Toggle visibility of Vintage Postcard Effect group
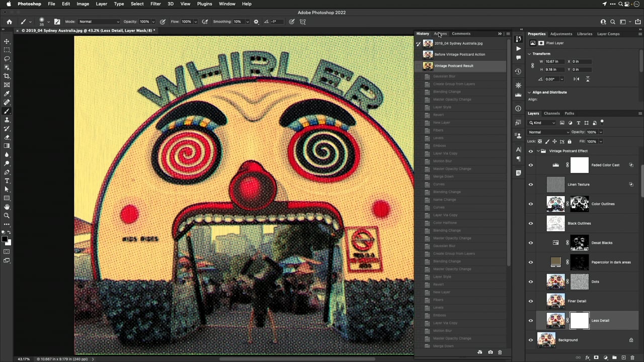This screenshot has width=644, height=362. [x=530, y=151]
